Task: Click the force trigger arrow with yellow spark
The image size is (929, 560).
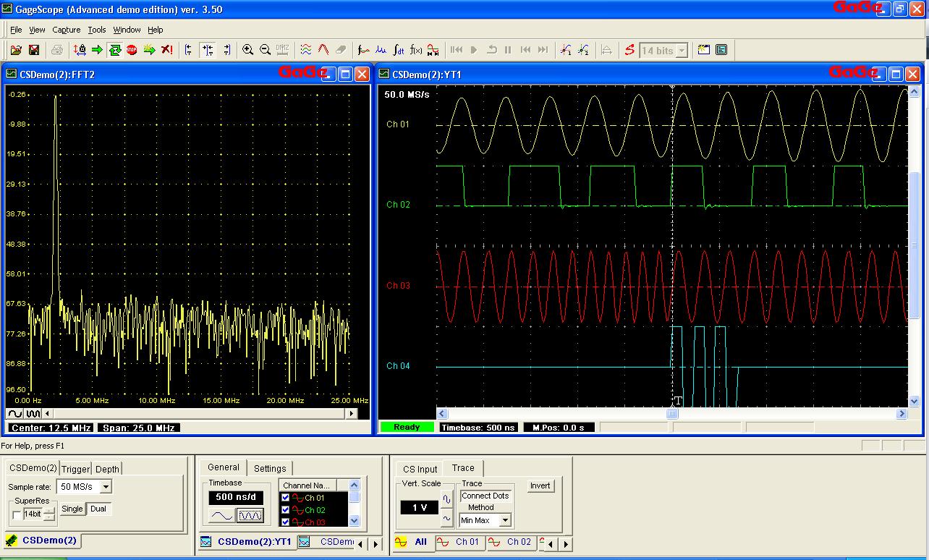Action: point(149,50)
